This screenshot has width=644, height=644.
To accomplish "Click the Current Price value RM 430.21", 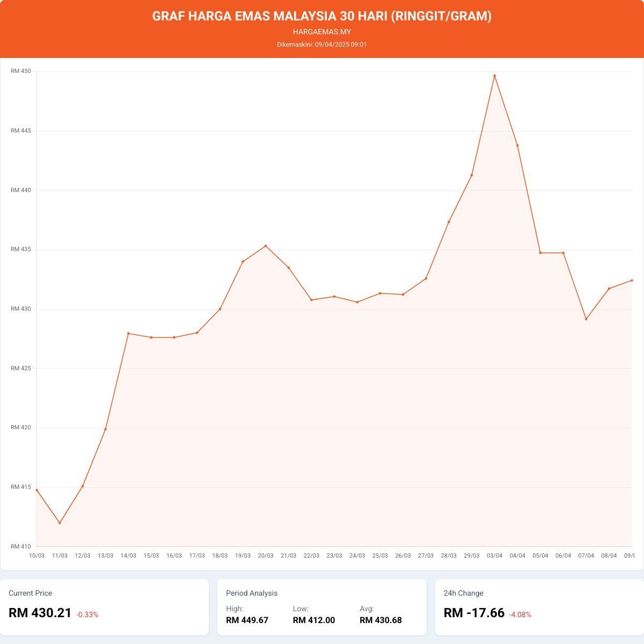I will click(x=40, y=613).
